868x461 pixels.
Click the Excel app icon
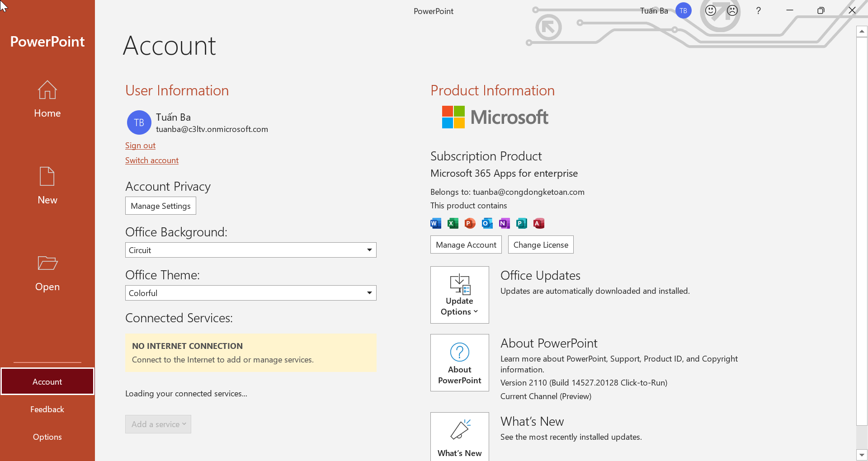(x=453, y=223)
